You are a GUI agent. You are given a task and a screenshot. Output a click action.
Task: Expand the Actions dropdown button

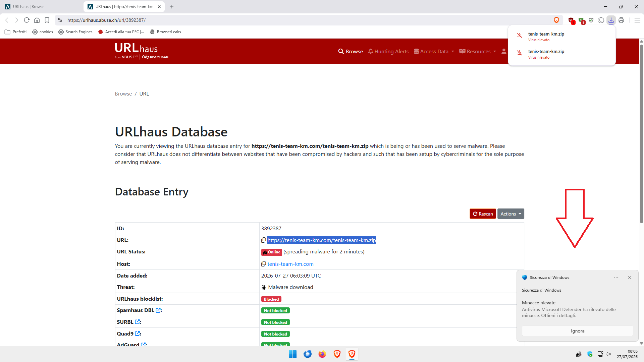511,214
